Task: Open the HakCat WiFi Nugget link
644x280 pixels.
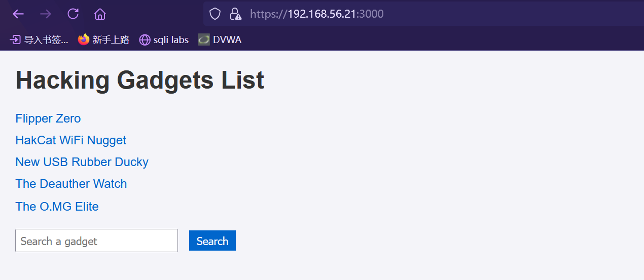Action: (71, 140)
